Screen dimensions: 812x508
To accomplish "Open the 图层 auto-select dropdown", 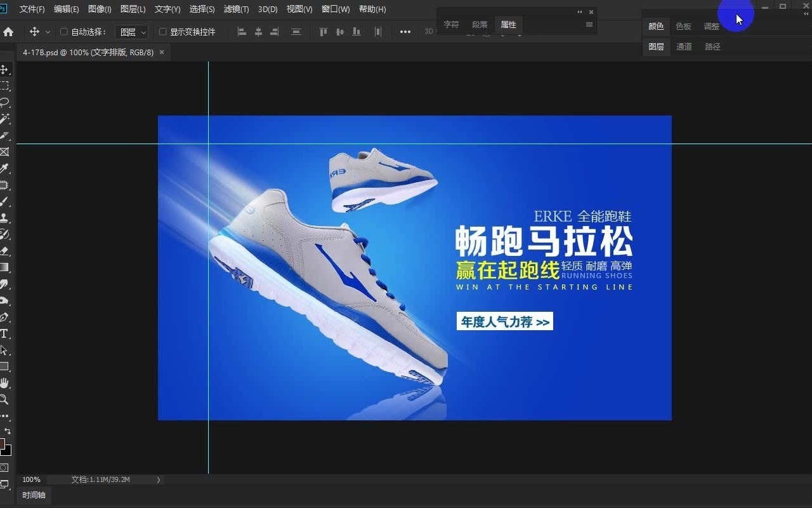I will pyautogui.click(x=131, y=32).
